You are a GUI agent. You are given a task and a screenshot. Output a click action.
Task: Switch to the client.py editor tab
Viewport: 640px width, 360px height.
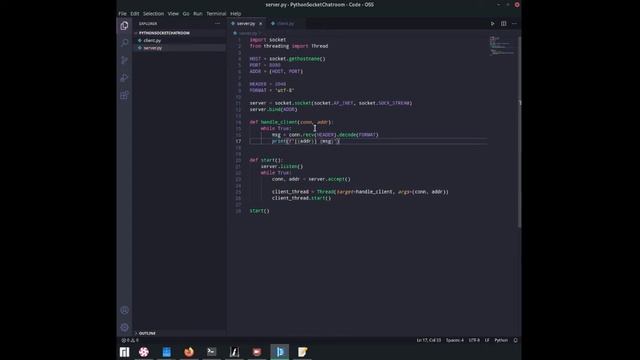(285, 24)
